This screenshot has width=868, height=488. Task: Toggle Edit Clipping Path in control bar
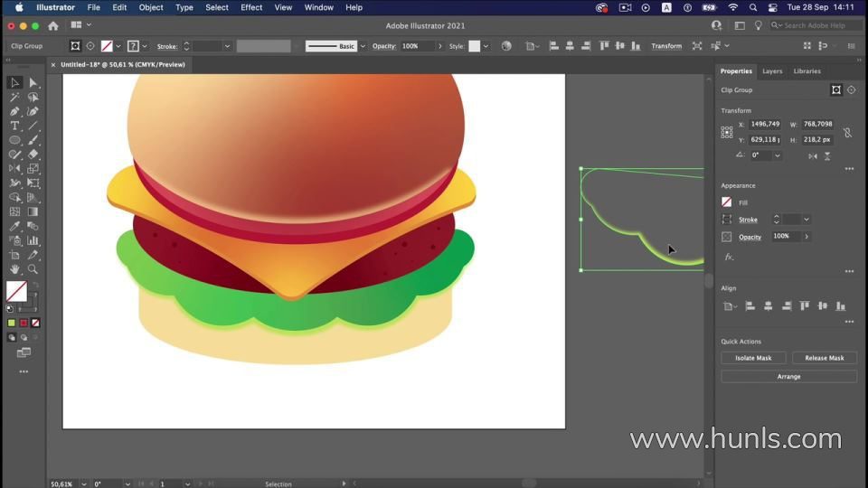[x=75, y=46]
